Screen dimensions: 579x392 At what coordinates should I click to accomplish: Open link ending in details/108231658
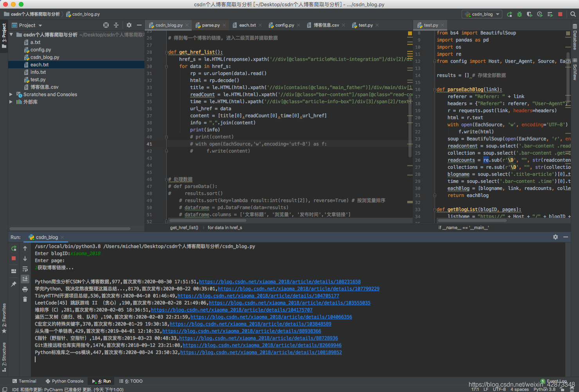[280, 281]
